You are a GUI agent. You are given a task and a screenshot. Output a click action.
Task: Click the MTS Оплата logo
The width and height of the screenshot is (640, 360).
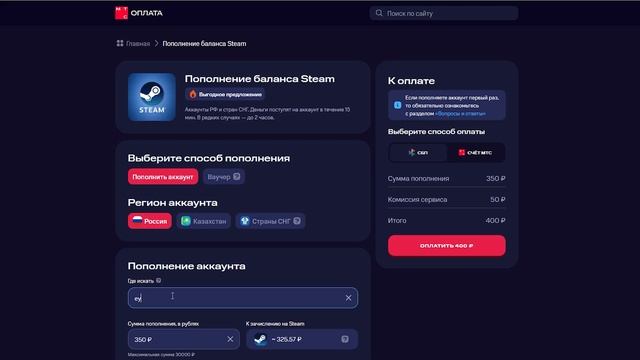[x=138, y=13]
